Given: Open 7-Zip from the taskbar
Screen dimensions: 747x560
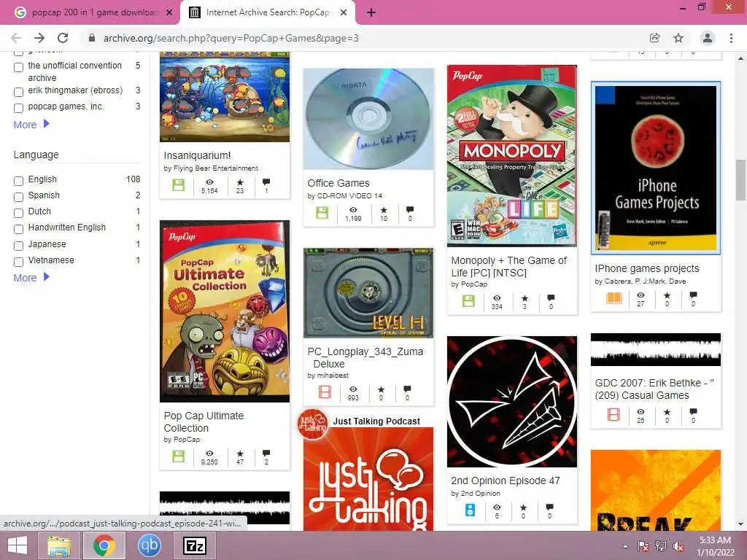Looking at the screenshot, I should [195, 545].
